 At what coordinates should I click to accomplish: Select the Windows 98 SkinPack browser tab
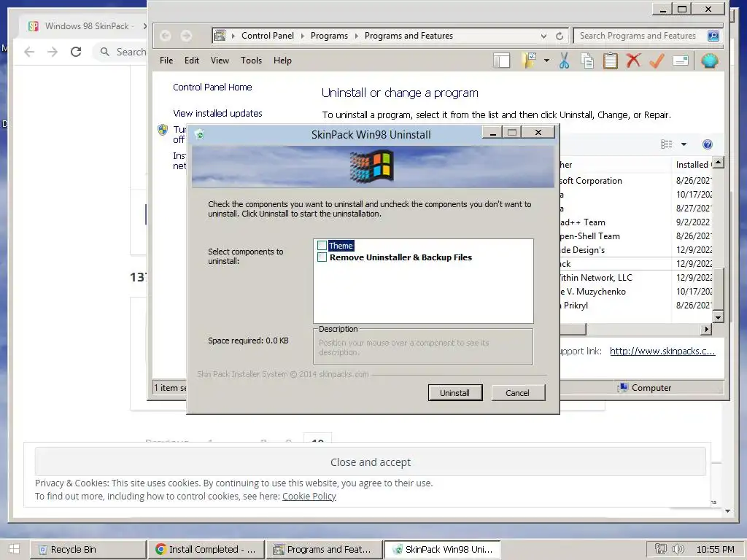87,26
